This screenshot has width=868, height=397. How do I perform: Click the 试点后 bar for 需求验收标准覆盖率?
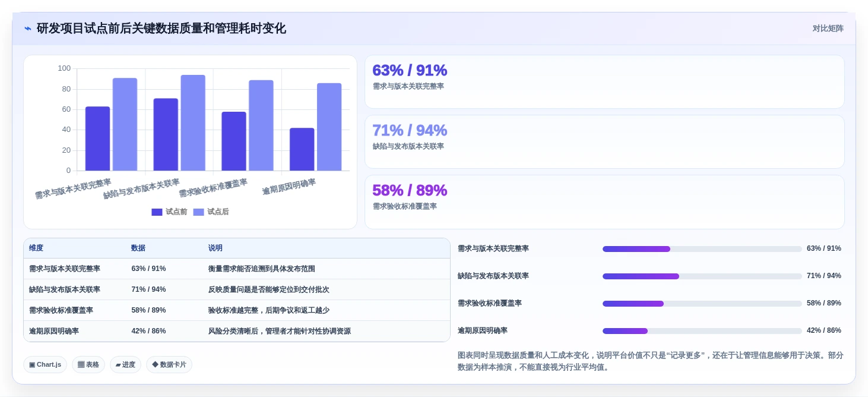click(261, 125)
